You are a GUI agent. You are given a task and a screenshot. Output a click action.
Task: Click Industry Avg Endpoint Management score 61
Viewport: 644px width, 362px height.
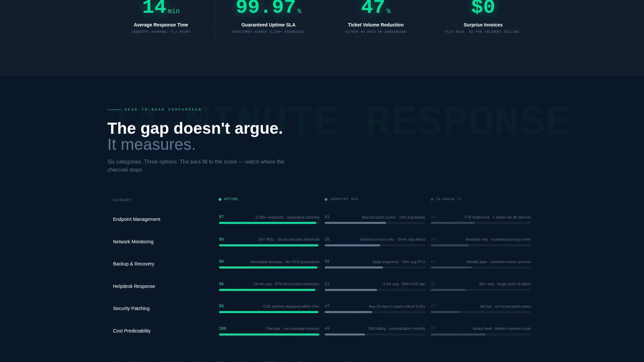point(327,217)
